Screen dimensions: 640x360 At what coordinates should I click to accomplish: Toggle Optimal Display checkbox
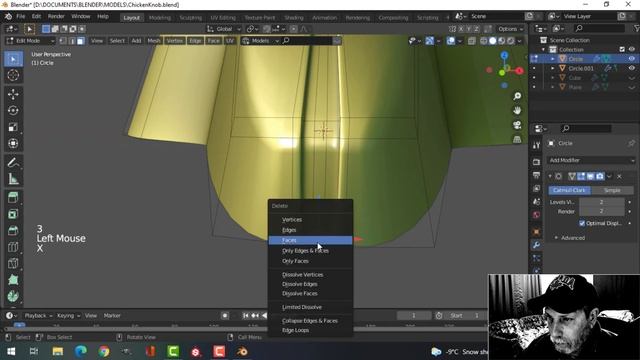[x=582, y=223]
